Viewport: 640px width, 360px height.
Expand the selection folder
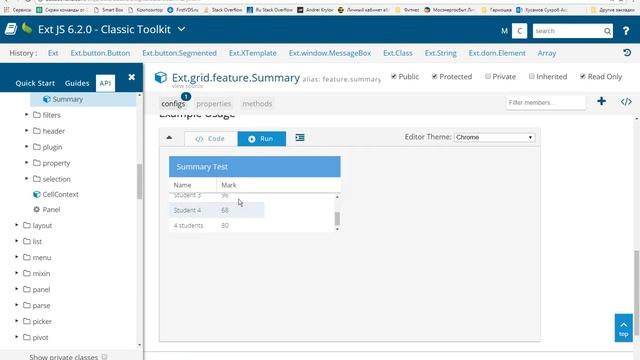(27, 178)
